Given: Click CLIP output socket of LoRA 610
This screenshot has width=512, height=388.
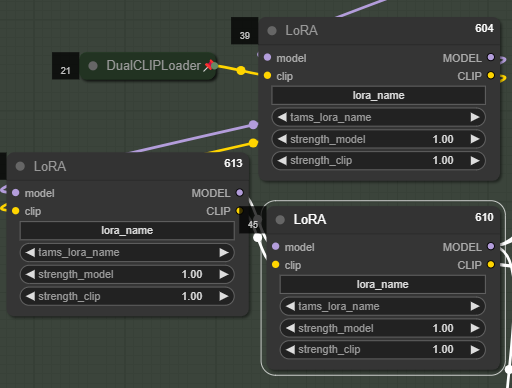Looking at the screenshot, I should [x=491, y=265].
